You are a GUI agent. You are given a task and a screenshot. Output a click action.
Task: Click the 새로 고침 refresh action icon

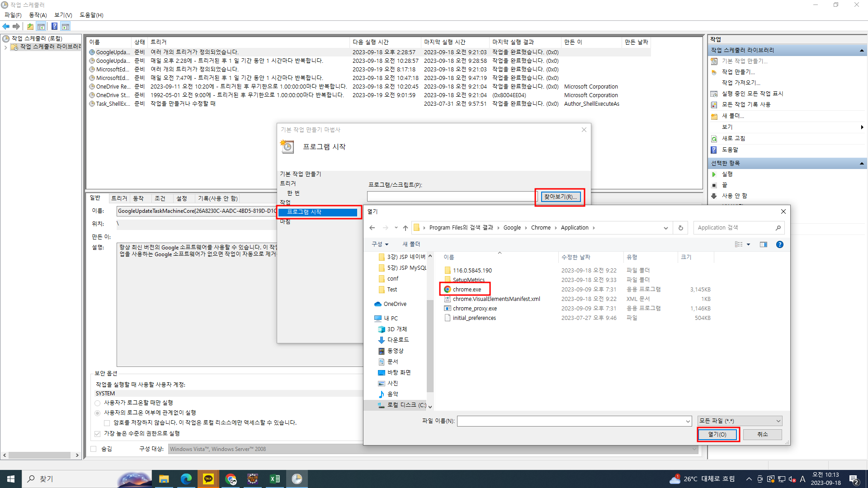[714, 139]
